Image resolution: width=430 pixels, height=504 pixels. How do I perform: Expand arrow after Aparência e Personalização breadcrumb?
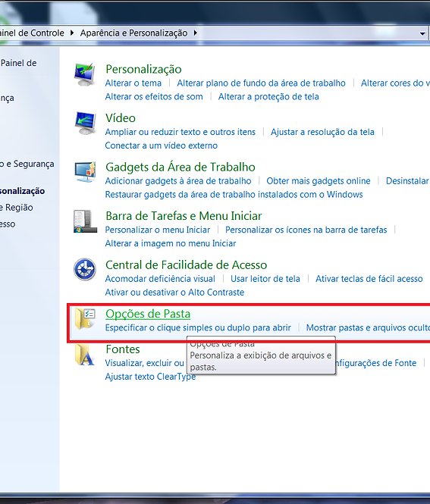point(195,33)
